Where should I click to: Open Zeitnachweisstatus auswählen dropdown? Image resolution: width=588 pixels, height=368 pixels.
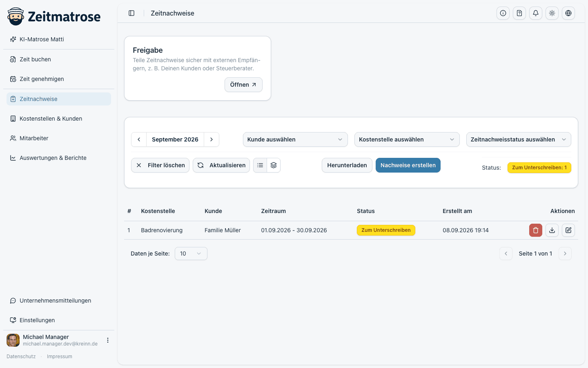coord(519,139)
